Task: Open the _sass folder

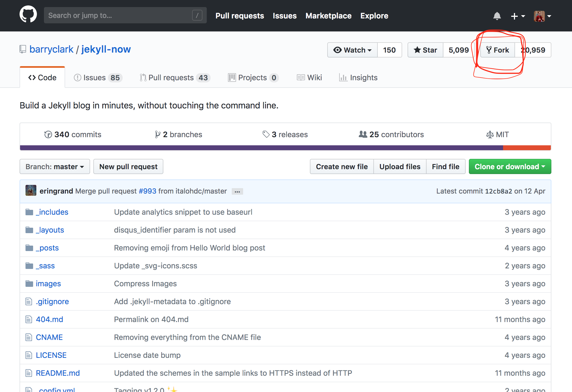Action: pos(45,266)
